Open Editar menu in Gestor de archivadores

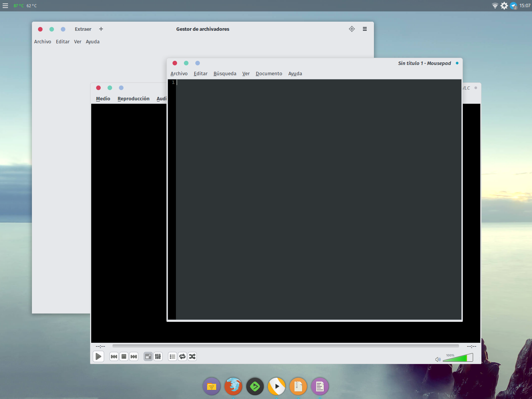click(63, 42)
